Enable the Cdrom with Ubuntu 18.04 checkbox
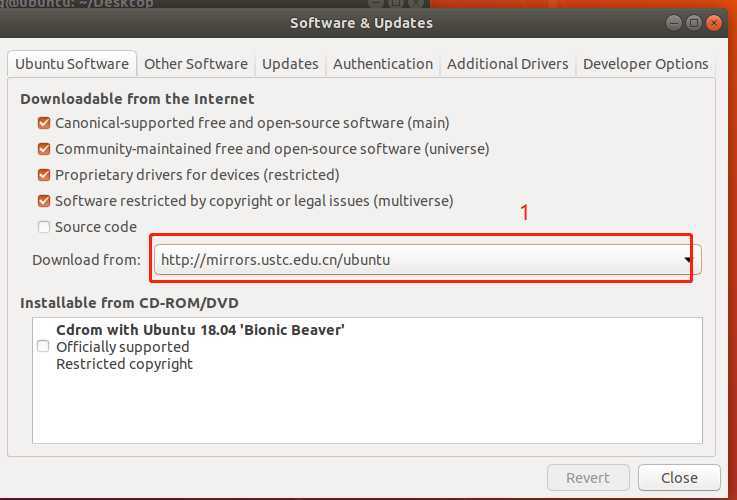This screenshot has width=737, height=500. [x=43, y=346]
